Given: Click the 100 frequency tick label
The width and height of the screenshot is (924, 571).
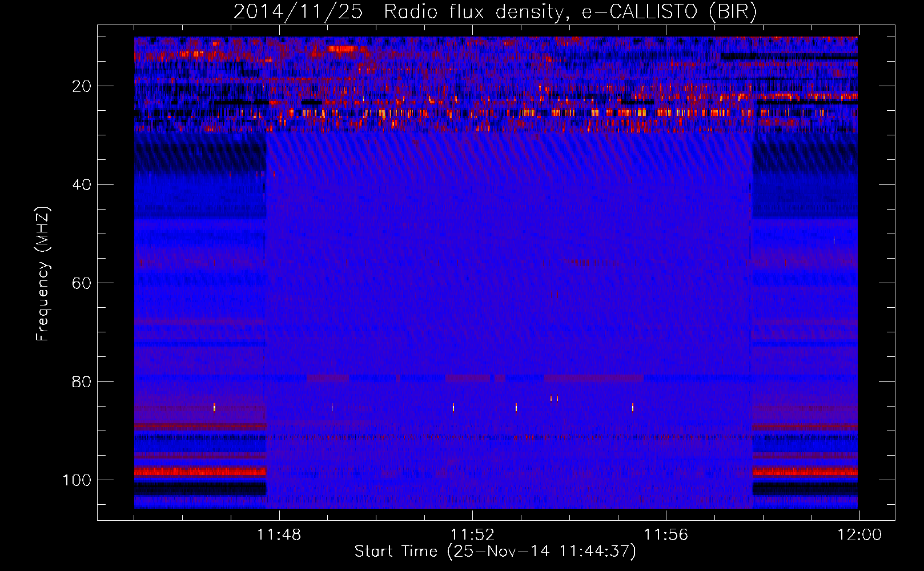Looking at the screenshot, I should (x=77, y=480).
